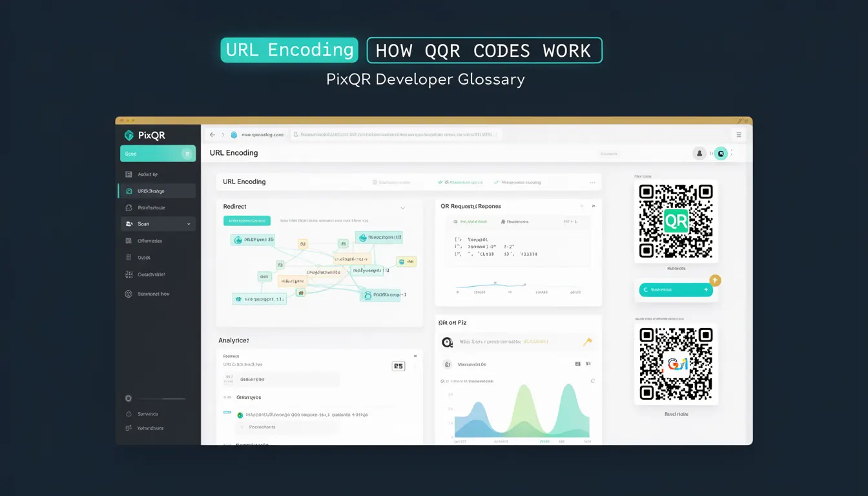Click the lower QR code image
868x496 pixels.
(x=676, y=364)
